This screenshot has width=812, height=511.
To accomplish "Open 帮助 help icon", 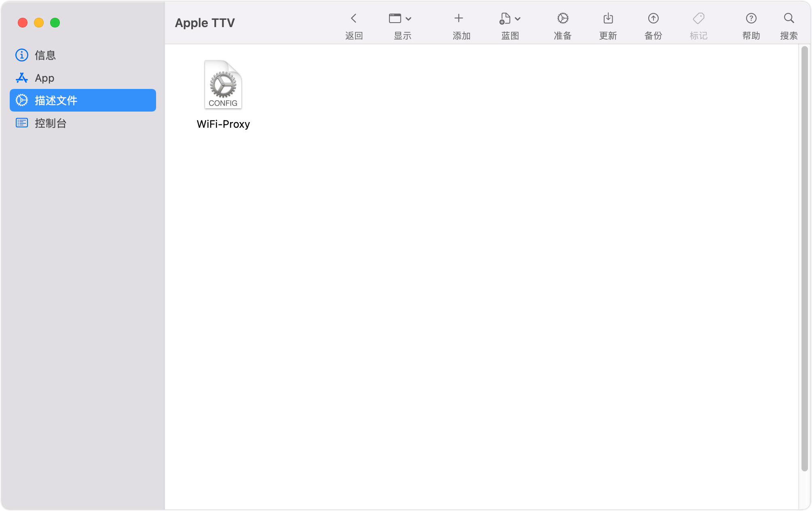I will (x=751, y=19).
